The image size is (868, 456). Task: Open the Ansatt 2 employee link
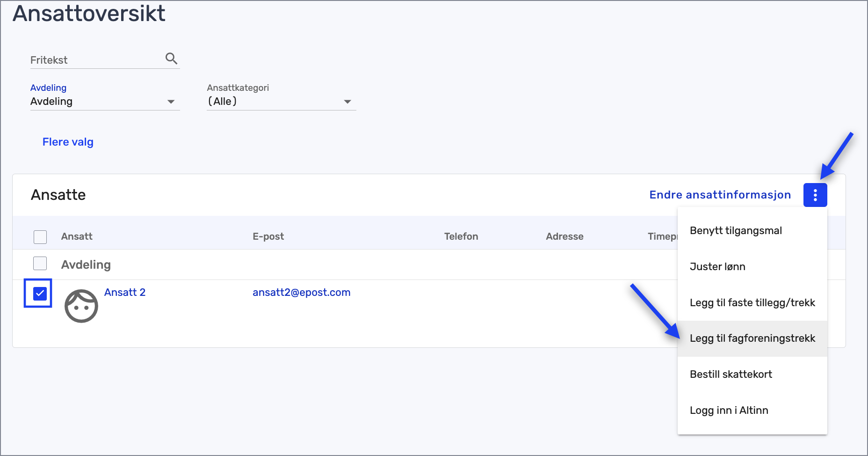click(x=125, y=293)
